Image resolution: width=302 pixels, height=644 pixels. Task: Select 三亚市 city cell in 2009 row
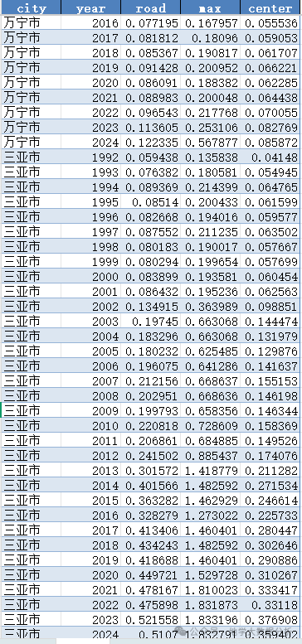[x=32, y=410]
